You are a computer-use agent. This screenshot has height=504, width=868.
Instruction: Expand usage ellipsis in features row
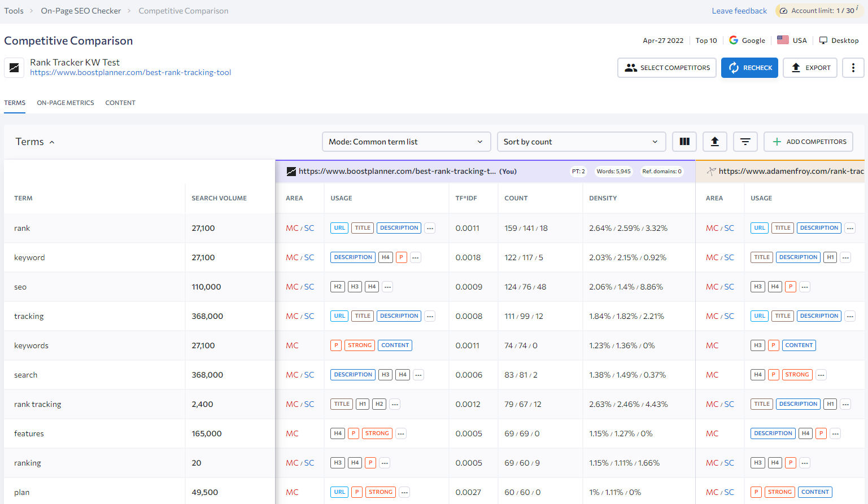(x=401, y=433)
